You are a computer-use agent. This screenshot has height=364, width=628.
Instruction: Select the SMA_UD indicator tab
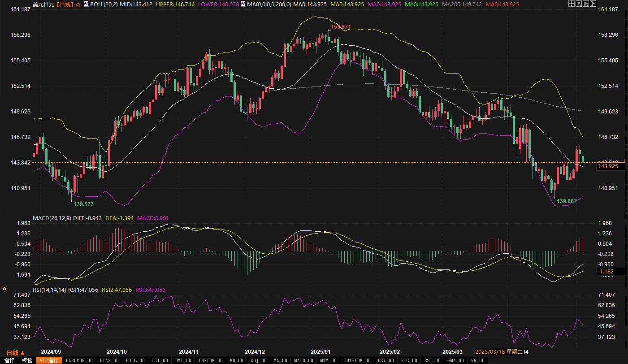456,360
